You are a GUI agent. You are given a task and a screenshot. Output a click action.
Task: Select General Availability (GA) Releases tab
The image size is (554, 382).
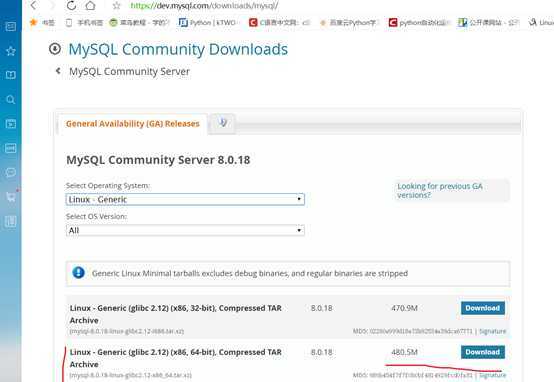tap(132, 124)
